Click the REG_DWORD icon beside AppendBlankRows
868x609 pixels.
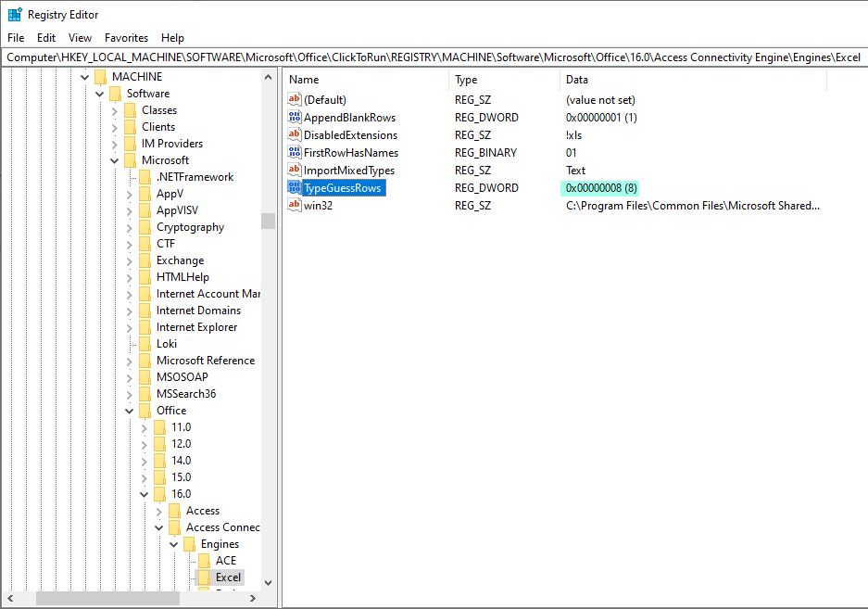tap(296, 117)
